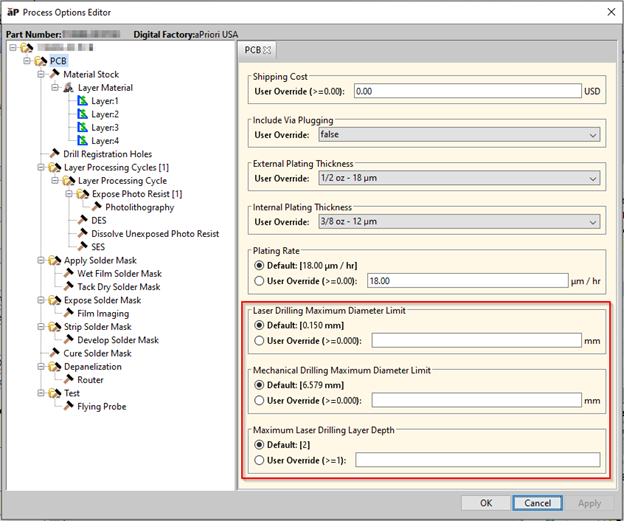Click the Wet Film Solder Mask icon
The height and width of the screenshot is (521, 624).
pos(68,273)
